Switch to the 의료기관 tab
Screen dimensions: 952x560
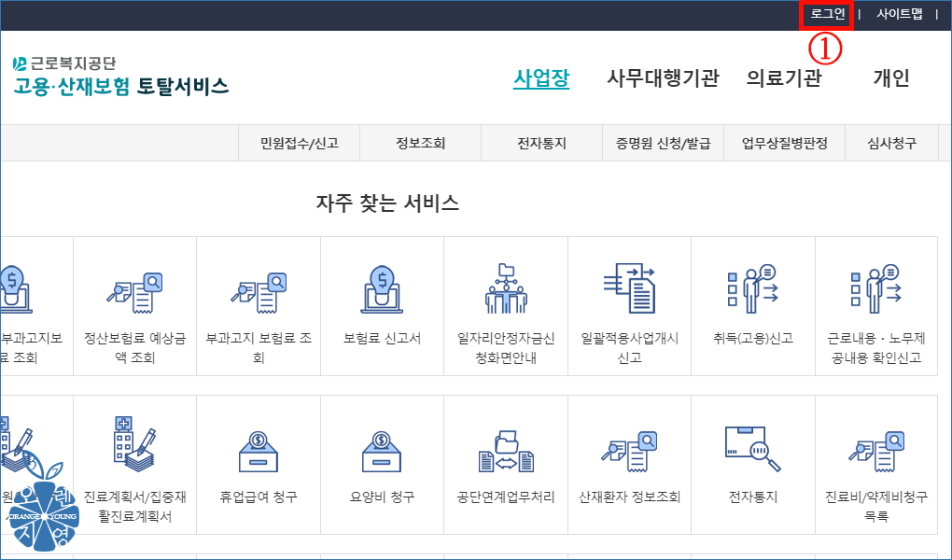pyautogui.click(x=784, y=78)
